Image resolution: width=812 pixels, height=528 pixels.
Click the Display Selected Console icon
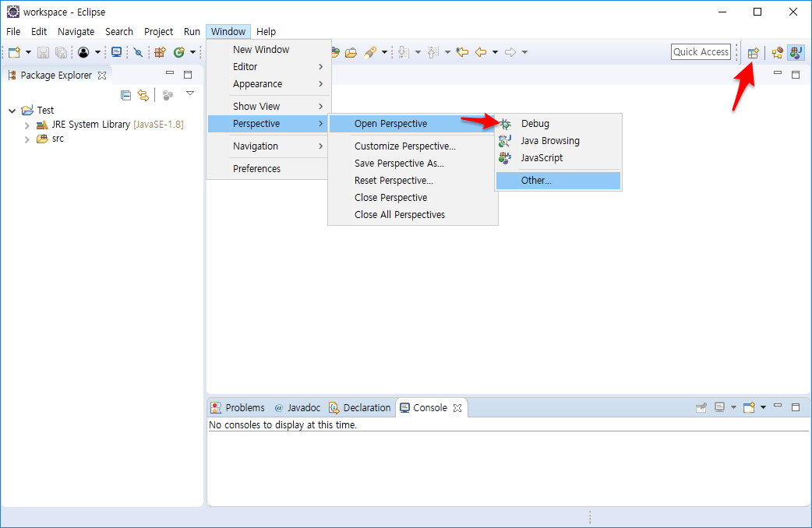719,407
